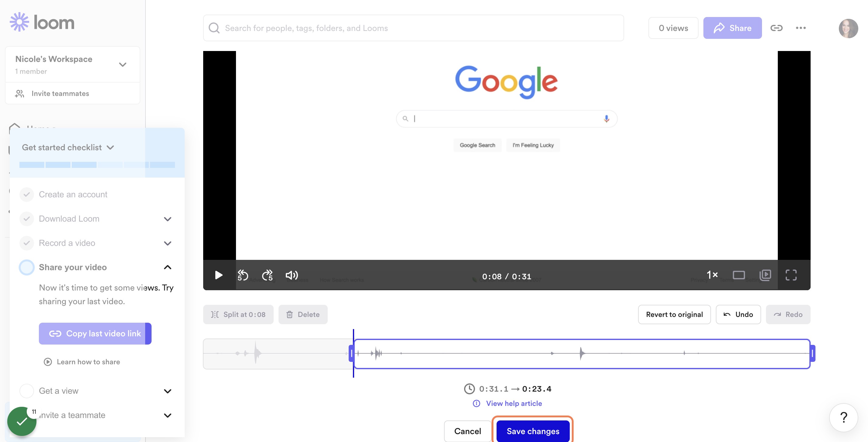Toggle the Create an account checkmark

[27, 194]
